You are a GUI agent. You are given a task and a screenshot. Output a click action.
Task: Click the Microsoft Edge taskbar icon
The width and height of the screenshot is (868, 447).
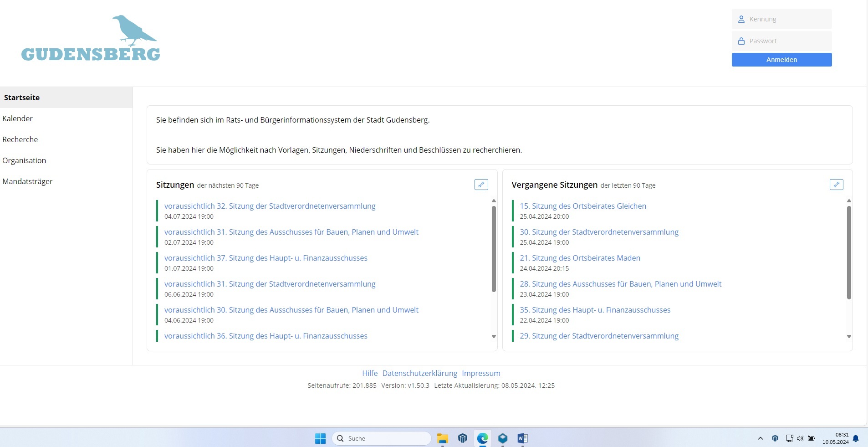(482, 438)
